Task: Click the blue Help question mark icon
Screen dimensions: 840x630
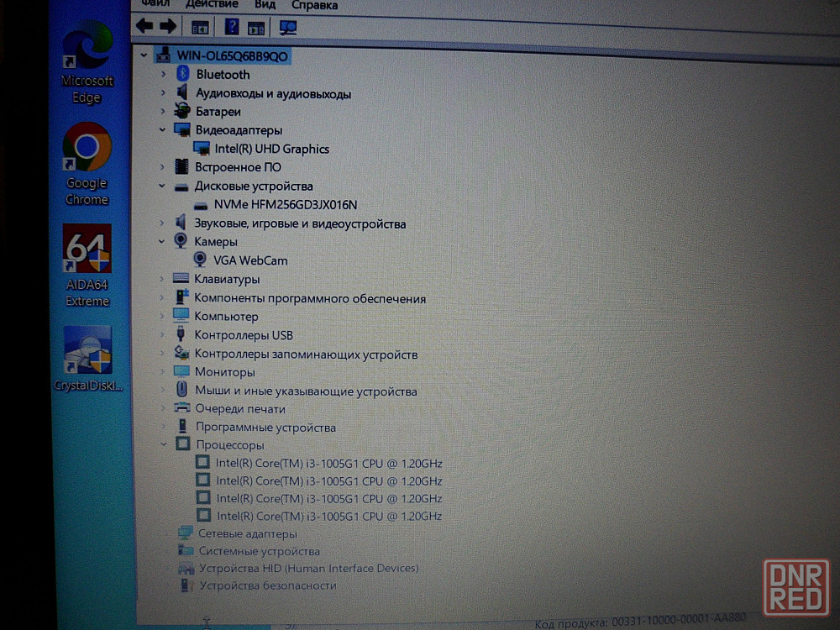Action: pos(232,27)
